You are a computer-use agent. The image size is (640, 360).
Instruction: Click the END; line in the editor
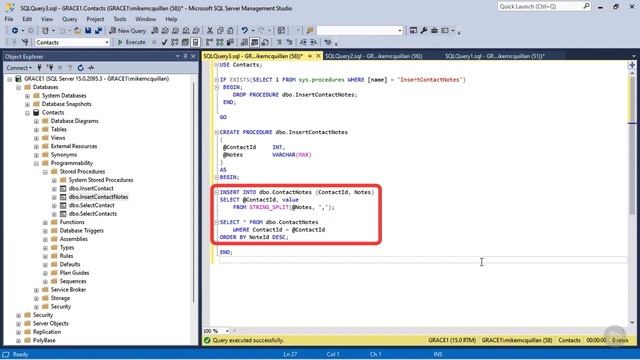(x=226, y=252)
